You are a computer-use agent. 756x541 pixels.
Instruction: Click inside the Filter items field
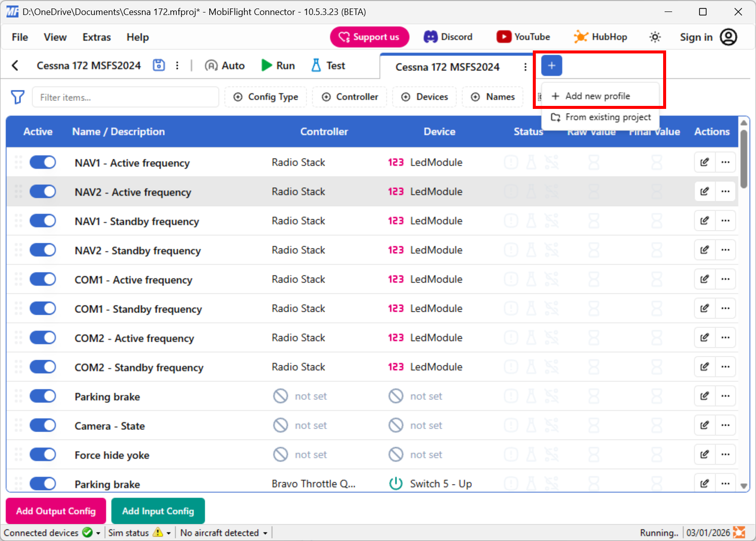coord(125,97)
